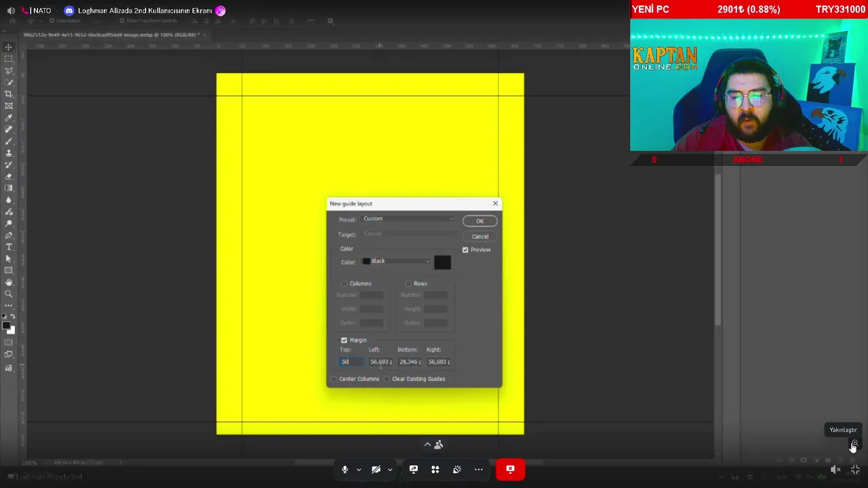
Task: Select the Zoom tool in Photoshop toolbar
Action: tap(9, 294)
